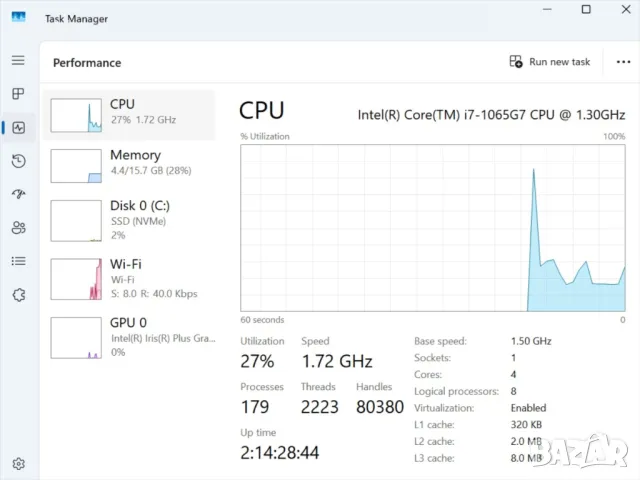This screenshot has height=480, width=640.
Task: Open the App history page icon
Action: (18, 161)
